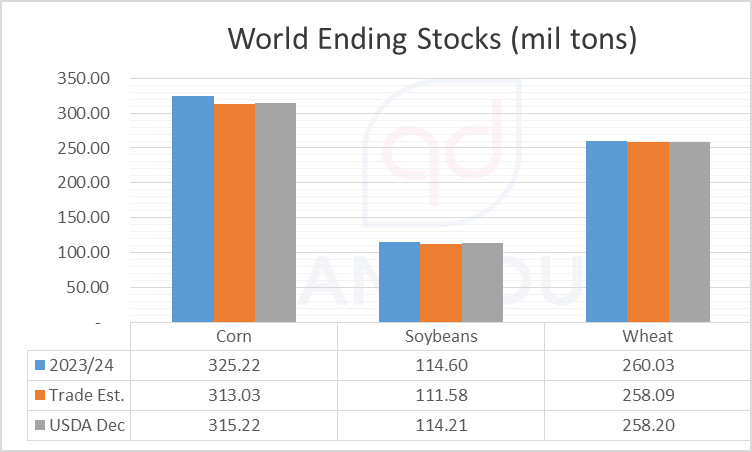This screenshot has height=452, width=752.
Task: Click the Corn column header
Action: click(x=234, y=336)
